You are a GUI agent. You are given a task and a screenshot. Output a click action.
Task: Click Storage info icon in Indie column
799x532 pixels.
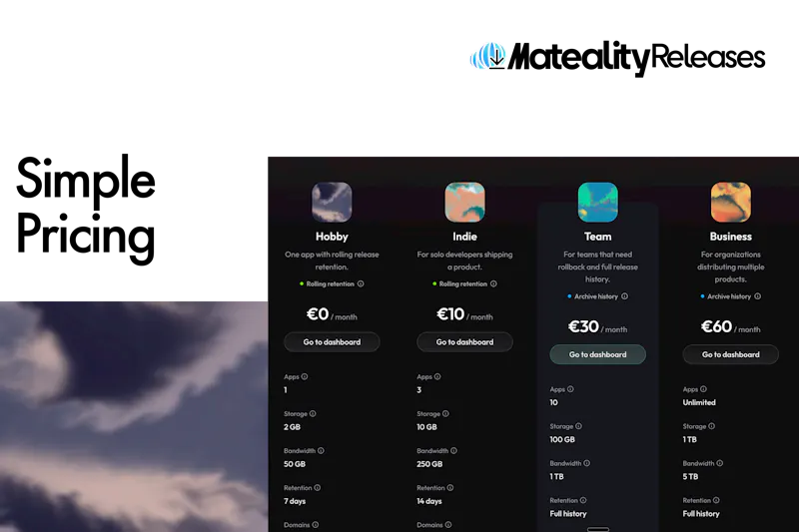click(x=445, y=413)
